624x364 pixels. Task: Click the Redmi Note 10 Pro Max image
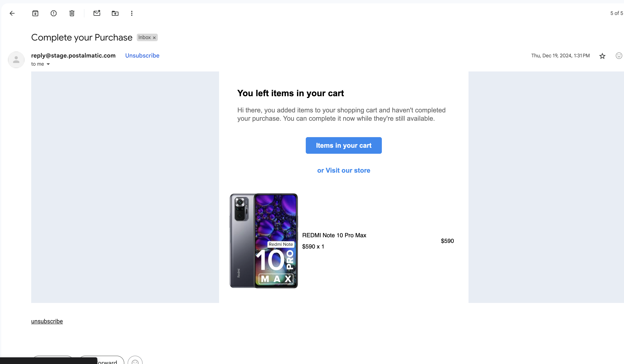pyautogui.click(x=264, y=241)
